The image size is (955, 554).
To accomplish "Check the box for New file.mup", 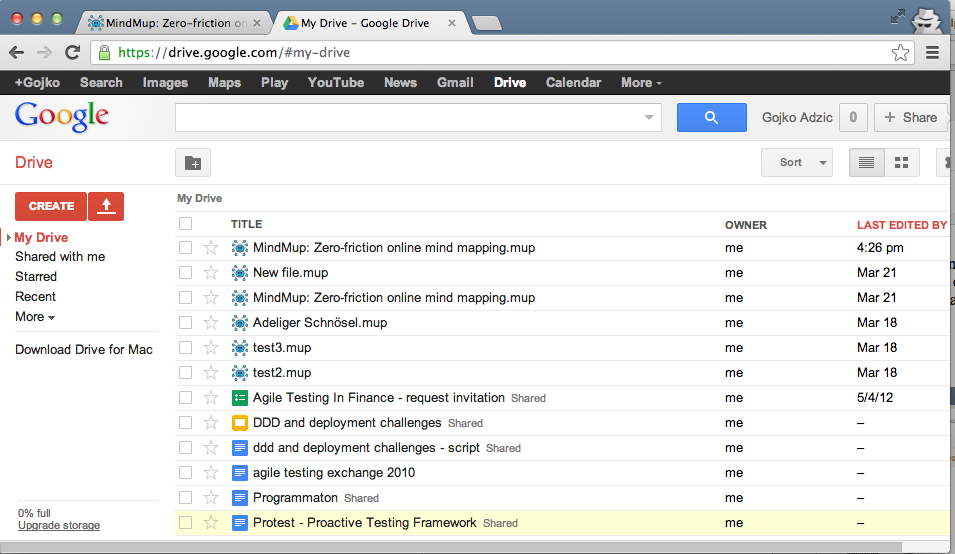I will [186, 272].
